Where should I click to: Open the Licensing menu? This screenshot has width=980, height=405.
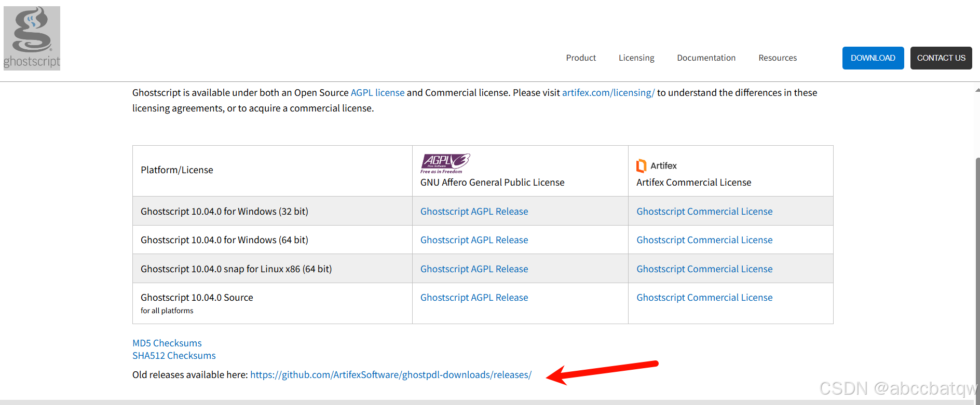pos(636,58)
